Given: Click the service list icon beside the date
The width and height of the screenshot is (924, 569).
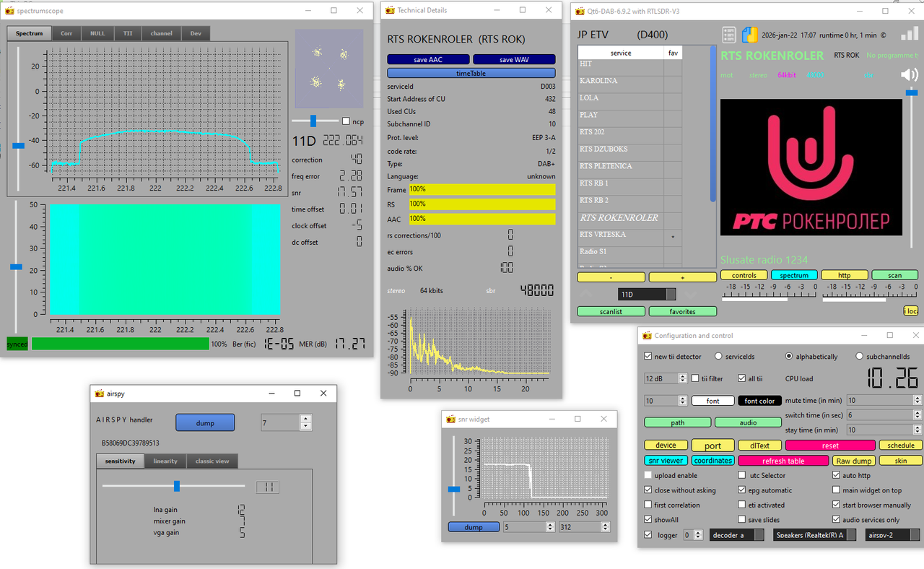Looking at the screenshot, I should pos(729,35).
